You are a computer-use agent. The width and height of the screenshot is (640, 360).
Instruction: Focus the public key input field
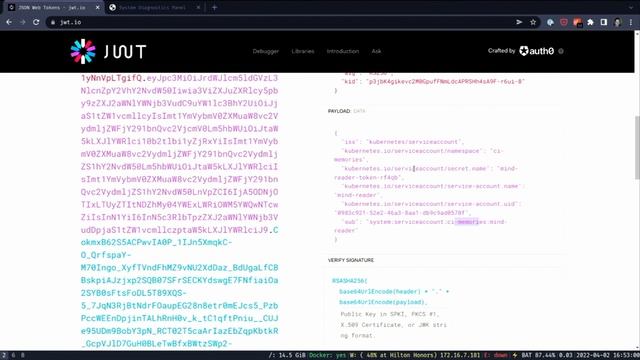(x=394, y=325)
